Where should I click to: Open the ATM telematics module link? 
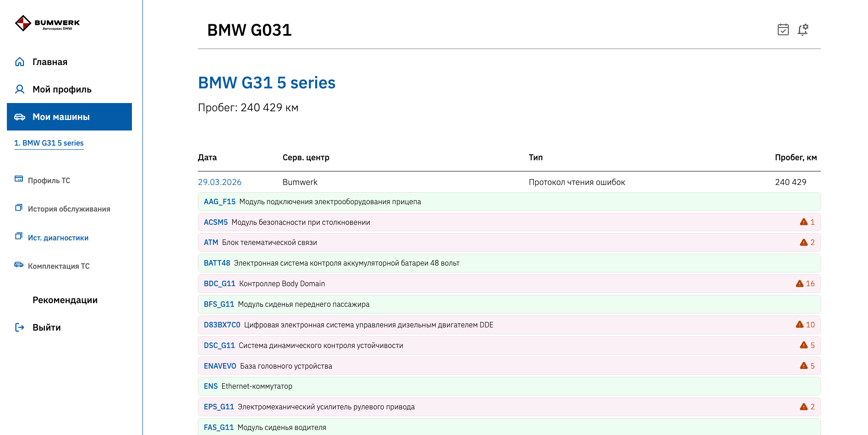[x=211, y=243]
